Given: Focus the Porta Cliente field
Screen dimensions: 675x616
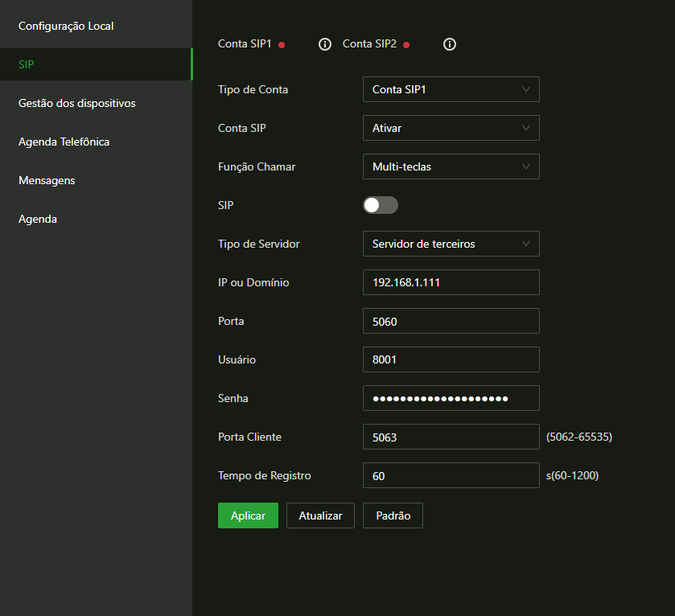Looking at the screenshot, I should coord(451,437).
